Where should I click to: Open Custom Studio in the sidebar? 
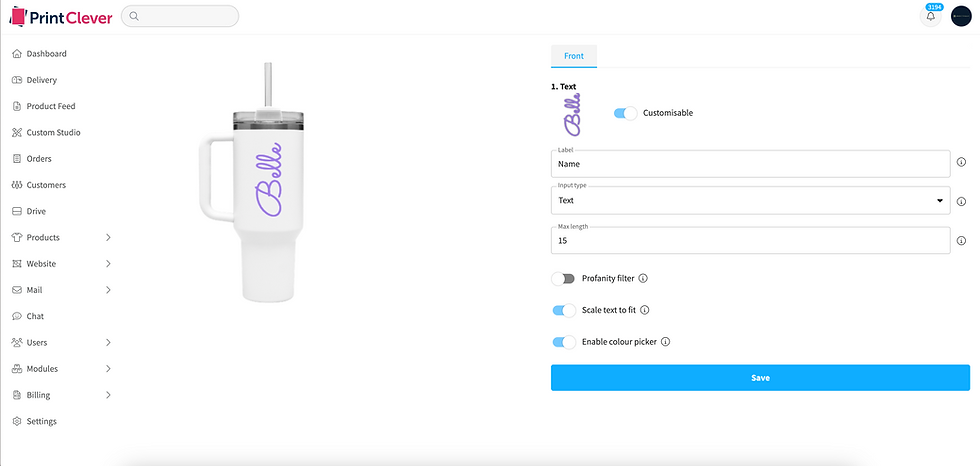point(53,132)
